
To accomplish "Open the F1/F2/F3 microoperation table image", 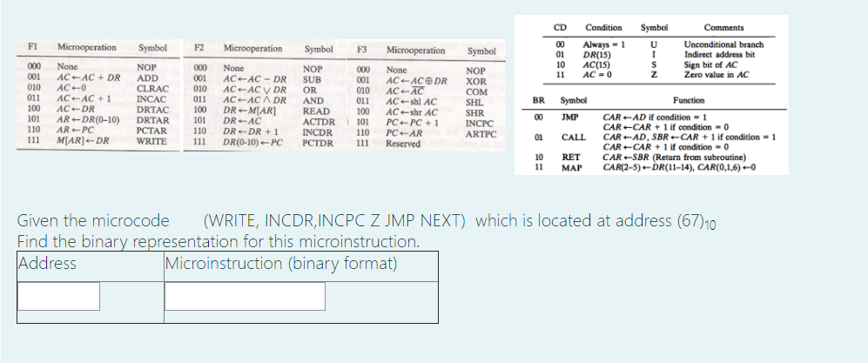I will tap(260, 95).
